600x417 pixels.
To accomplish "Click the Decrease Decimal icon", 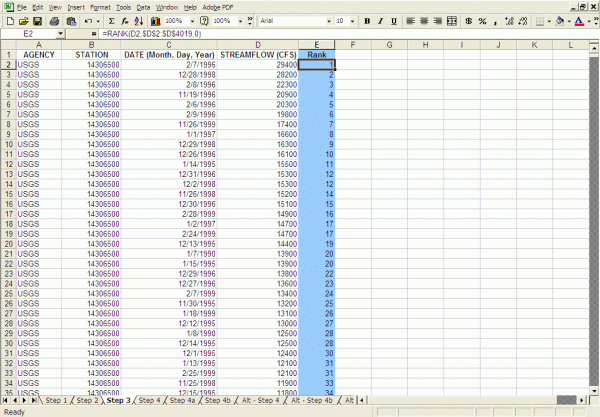I will [x=523, y=21].
